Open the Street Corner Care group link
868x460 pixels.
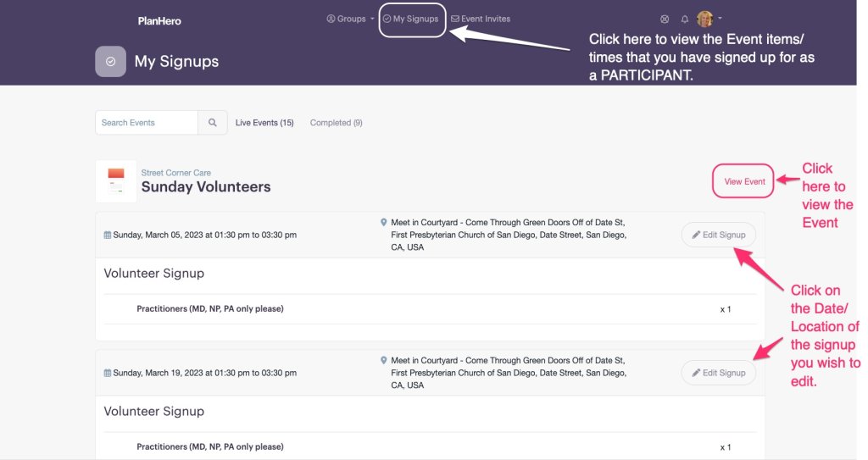[176, 173]
